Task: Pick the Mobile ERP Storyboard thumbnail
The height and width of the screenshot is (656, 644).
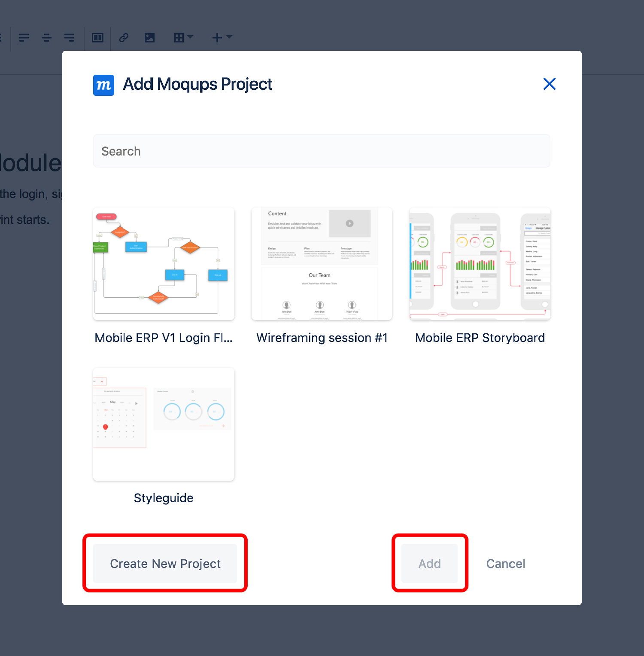Action: click(480, 264)
